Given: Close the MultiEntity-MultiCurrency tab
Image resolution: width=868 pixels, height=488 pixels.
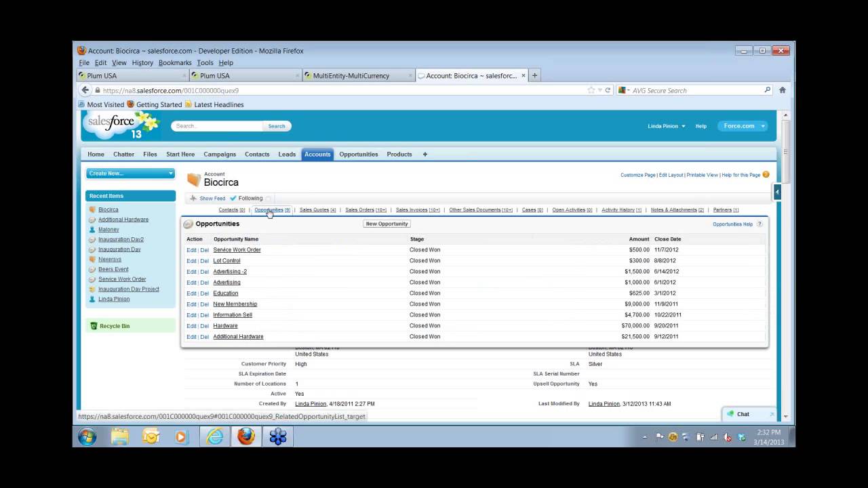Looking at the screenshot, I should pyautogui.click(x=410, y=75).
